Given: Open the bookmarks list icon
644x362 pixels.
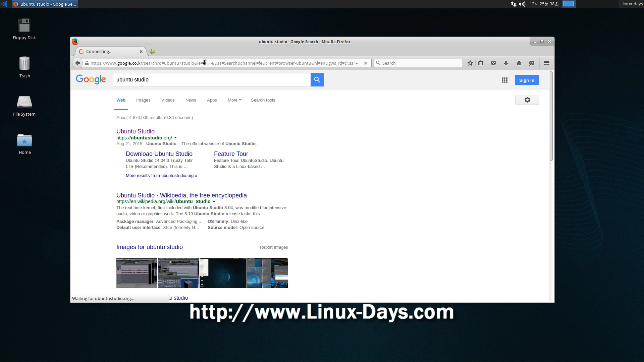Looking at the screenshot, I should [x=481, y=63].
